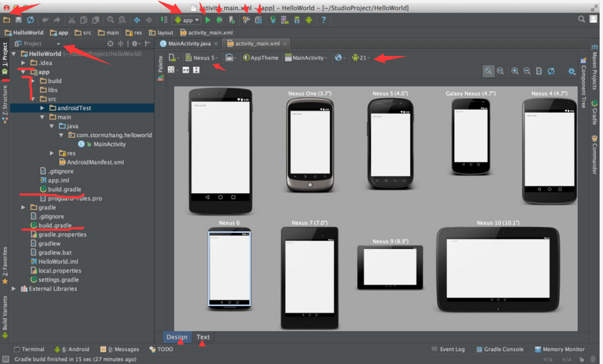The width and height of the screenshot is (603, 364).
Task: Select AndroidManifest.xml in the tree
Action: pos(91,162)
